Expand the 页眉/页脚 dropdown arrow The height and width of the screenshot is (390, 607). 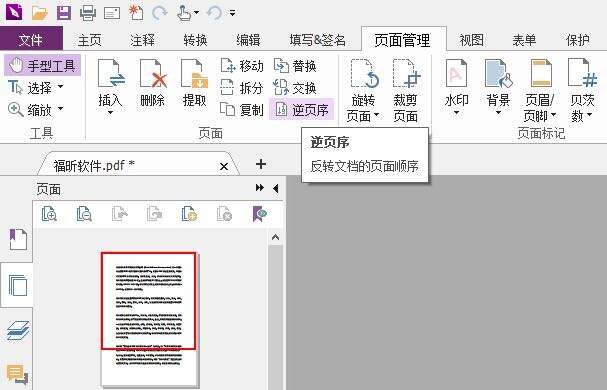click(554, 115)
